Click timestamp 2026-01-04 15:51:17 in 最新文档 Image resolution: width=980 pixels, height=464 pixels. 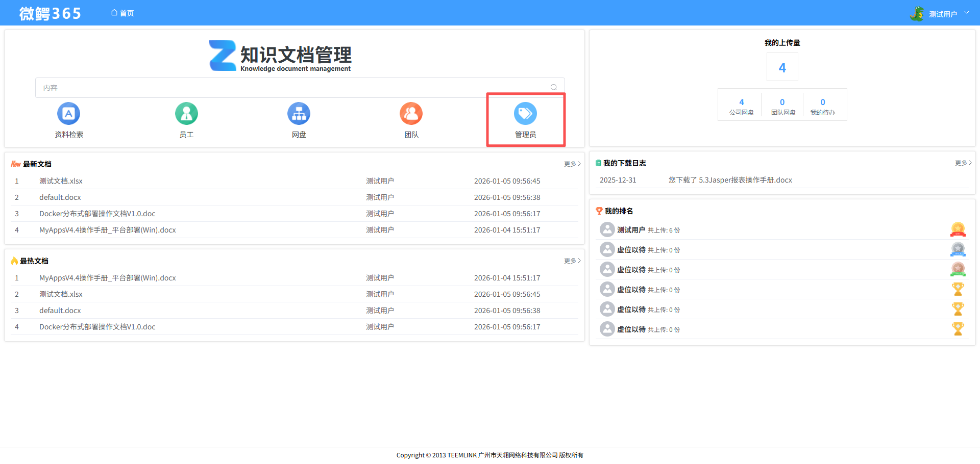coord(507,230)
